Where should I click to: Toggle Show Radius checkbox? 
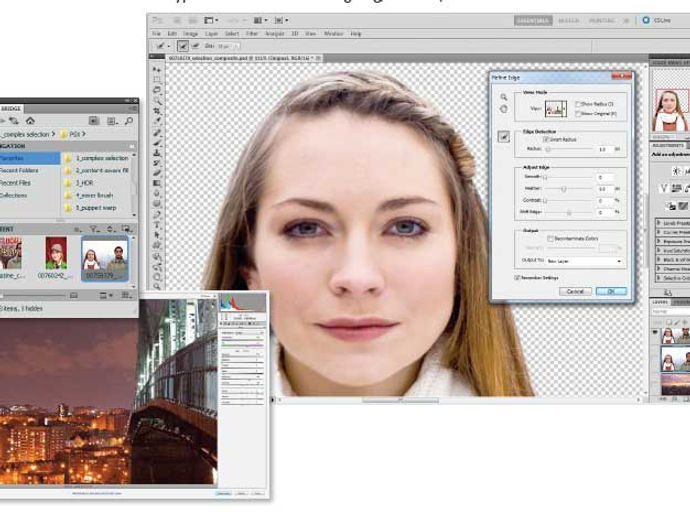pyautogui.click(x=577, y=104)
